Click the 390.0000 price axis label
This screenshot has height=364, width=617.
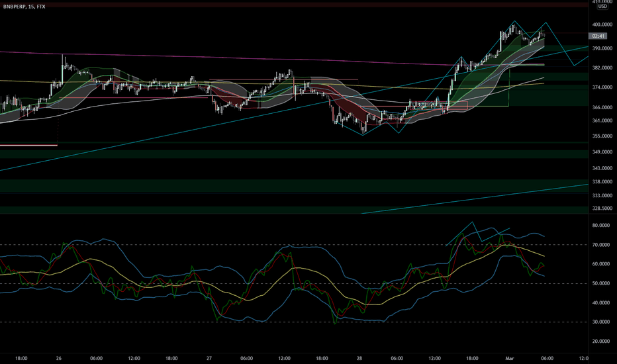[x=602, y=48]
